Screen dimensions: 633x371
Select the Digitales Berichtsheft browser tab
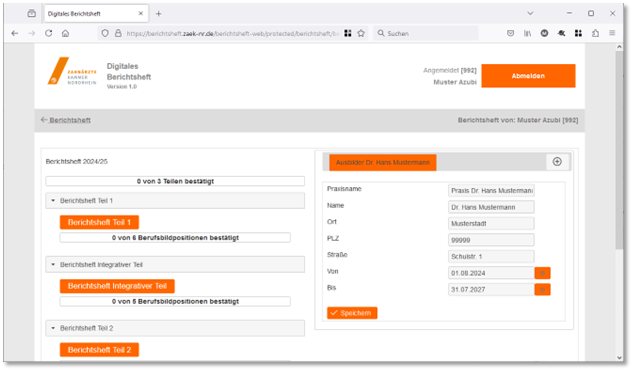(x=96, y=14)
